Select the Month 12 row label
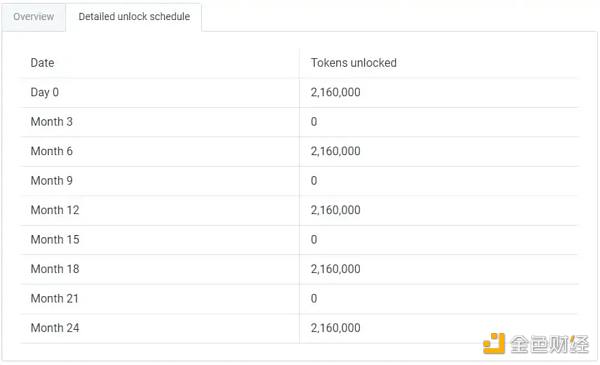Image resolution: width=600 pixels, height=365 pixels. 55,210
